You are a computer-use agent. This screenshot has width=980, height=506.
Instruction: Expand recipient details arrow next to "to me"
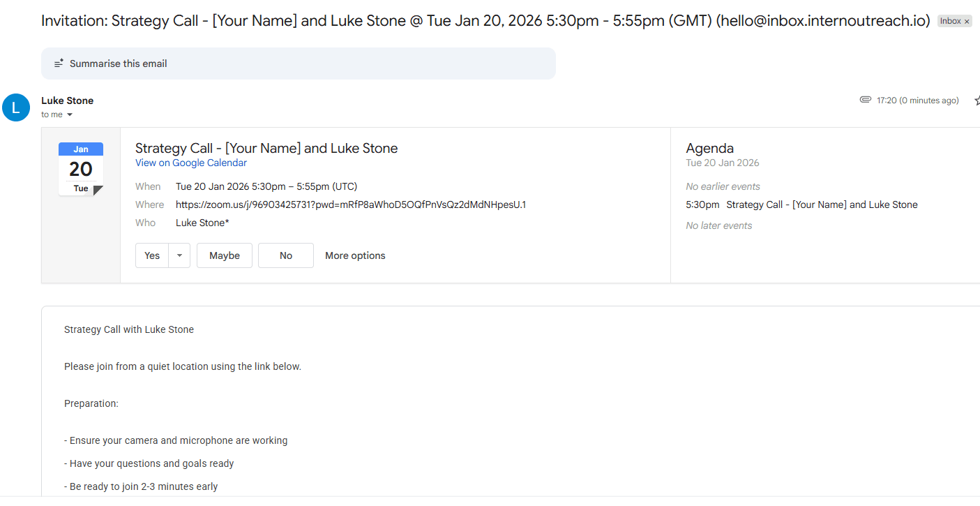[x=70, y=115]
